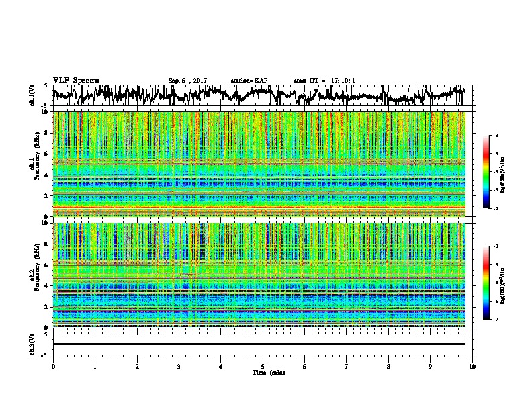
Task: Click the ch.1 colorbar log(PSD) unit label
Action: pos(503,175)
